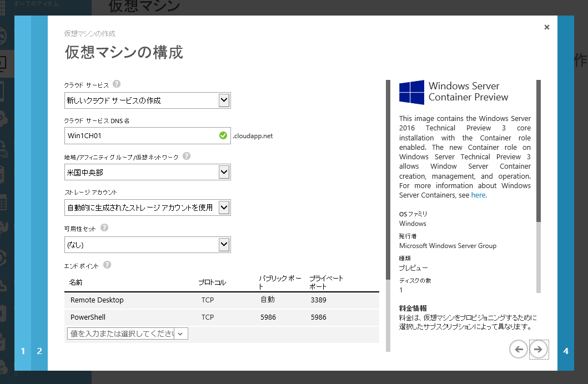
Task: Jump to wizard step 4
Action: [x=565, y=351]
